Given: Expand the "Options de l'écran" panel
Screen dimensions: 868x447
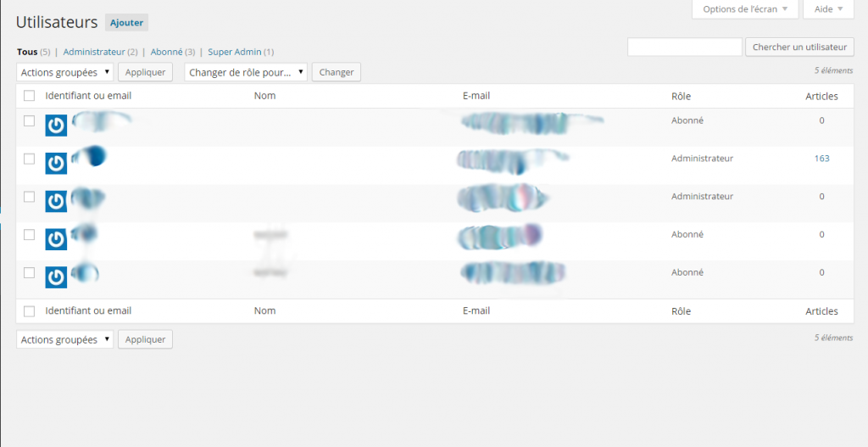Looking at the screenshot, I should (744, 9).
